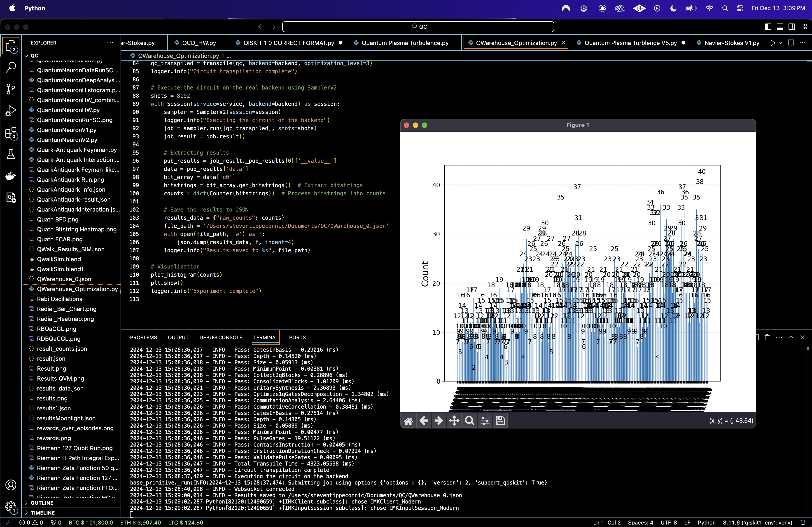Click Python interpreter 3.11.6 in status bar
Viewport: 812px width, 527px height.
click(x=757, y=522)
